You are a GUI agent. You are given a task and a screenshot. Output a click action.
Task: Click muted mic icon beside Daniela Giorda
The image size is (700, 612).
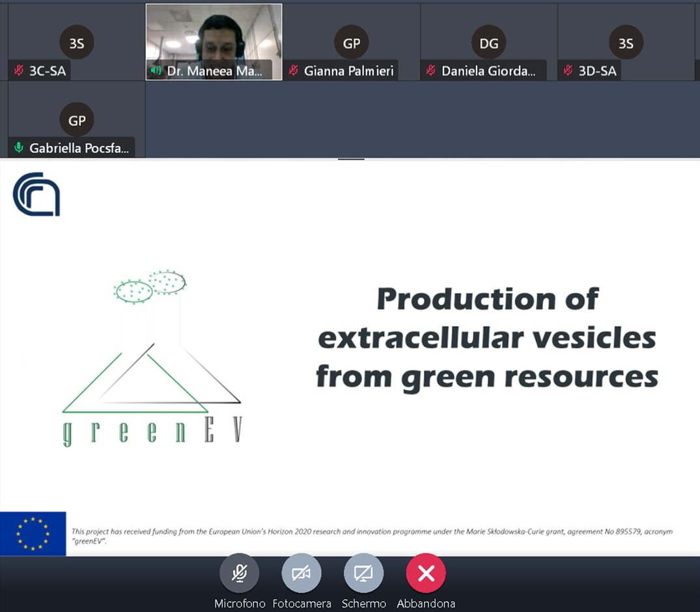pyautogui.click(x=431, y=70)
